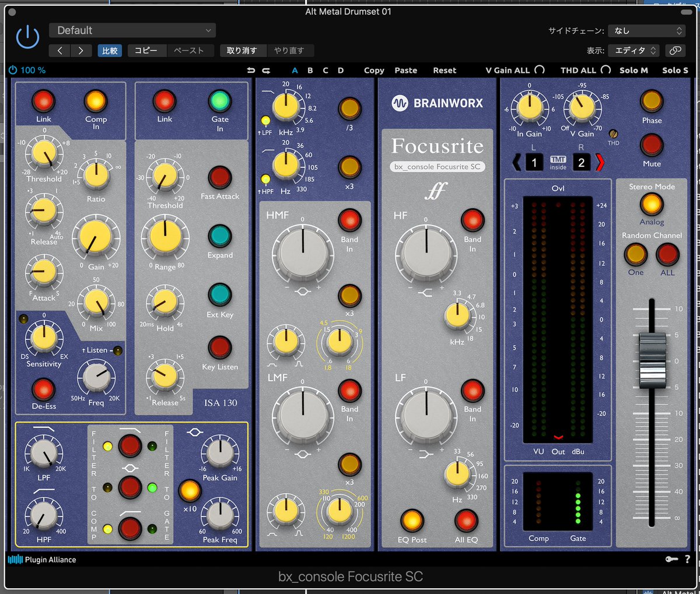Click the key license icon

[x=671, y=559]
